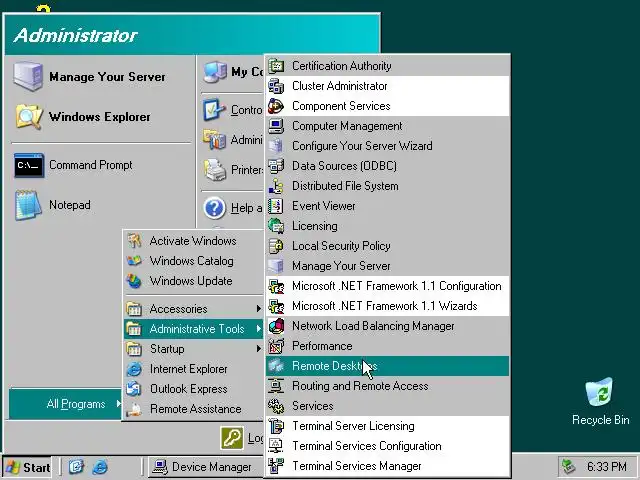Click the .NET Framework 1.1 Configuration icon
Viewport: 640px width, 480px height.
tap(276, 286)
